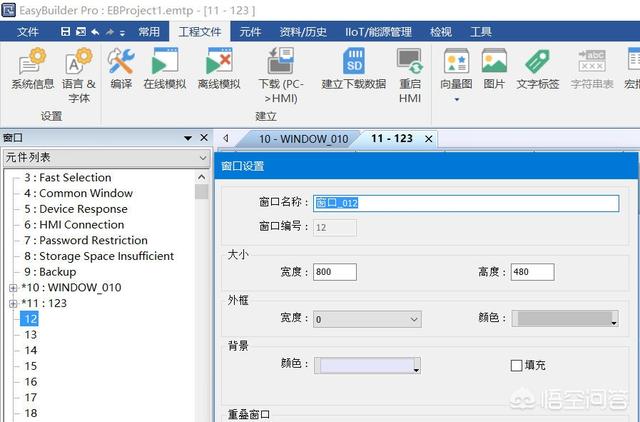Switch to the IIoT/能源管理 ribbon tab
This screenshot has width=640, height=422.
point(378,31)
